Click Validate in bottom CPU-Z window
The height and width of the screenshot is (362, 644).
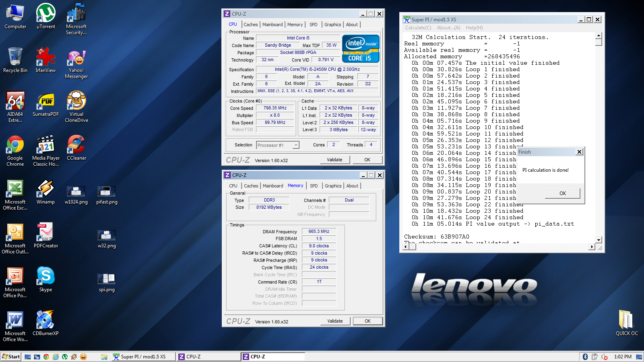pyautogui.click(x=335, y=321)
